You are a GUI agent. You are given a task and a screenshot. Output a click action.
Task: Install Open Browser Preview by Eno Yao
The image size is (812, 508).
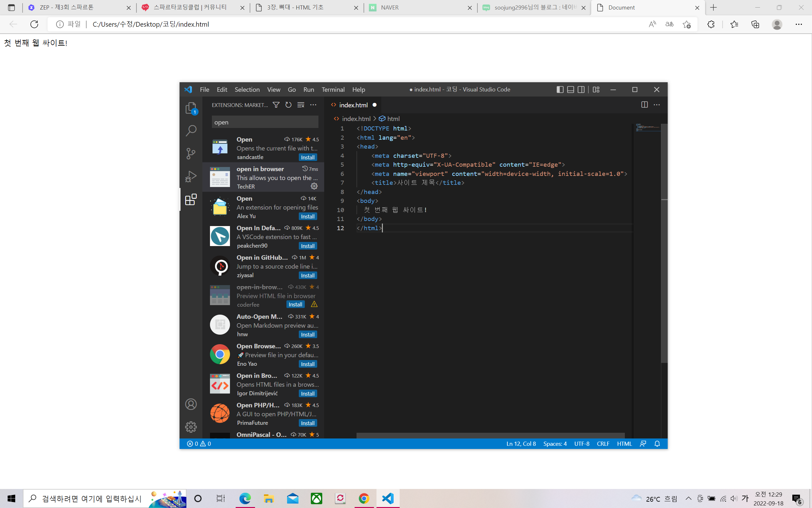click(307, 364)
